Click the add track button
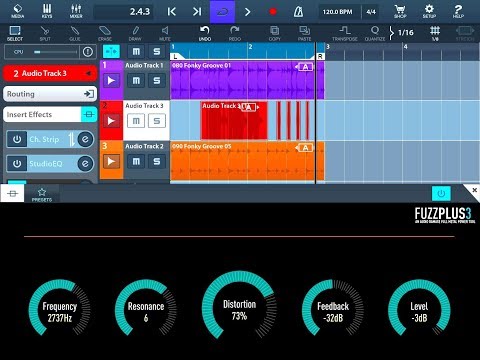Image resolution: width=480 pixels, height=360 pixels. point(111,52)
